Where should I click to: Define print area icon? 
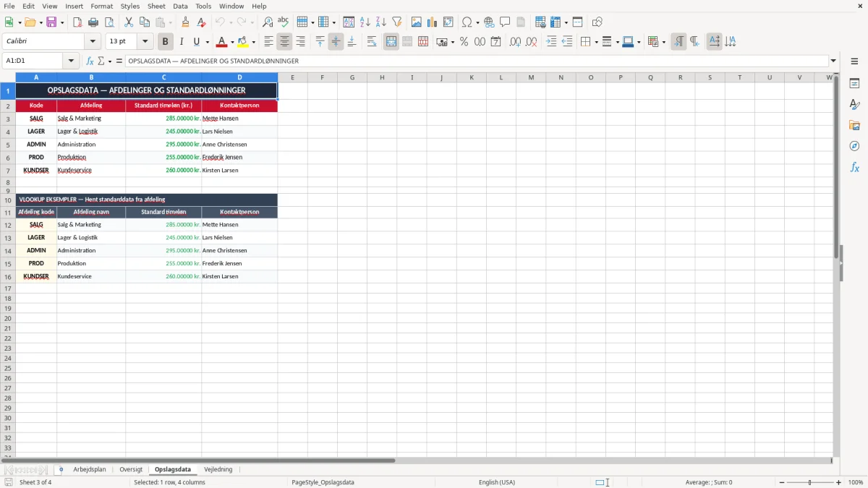coord(540,22)
